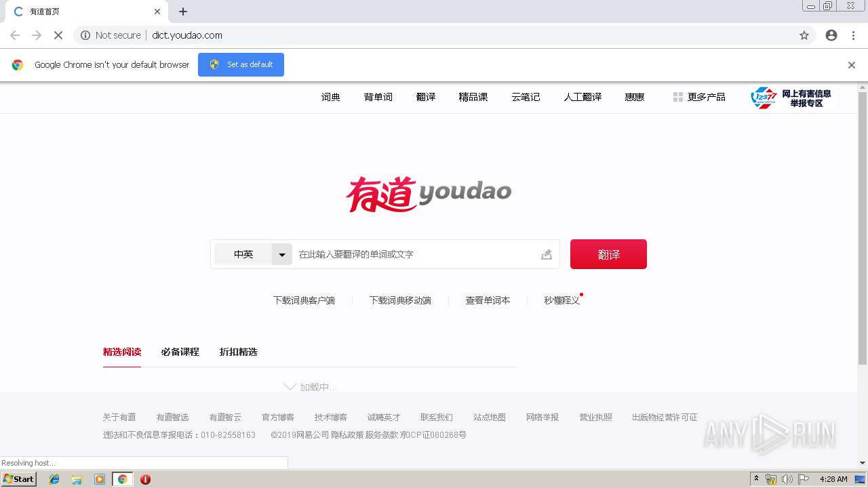Click the Chrome taskbar icon
The width and height of the screenshot is (868, 488).
(x=122, y=479)
